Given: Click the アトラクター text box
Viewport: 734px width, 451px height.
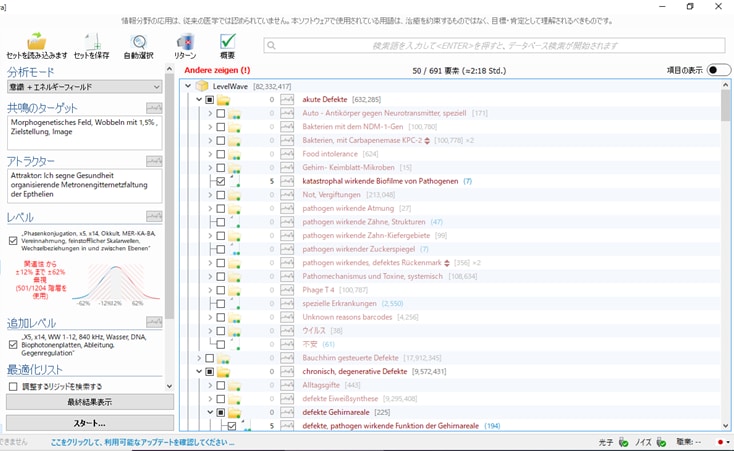Looking at the screenshot, I should pos(85,186).
